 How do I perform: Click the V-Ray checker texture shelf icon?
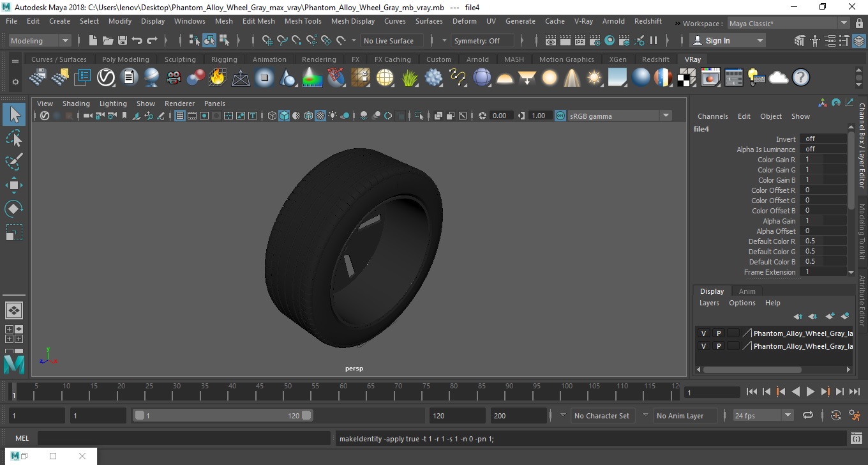tap(687, 78)
